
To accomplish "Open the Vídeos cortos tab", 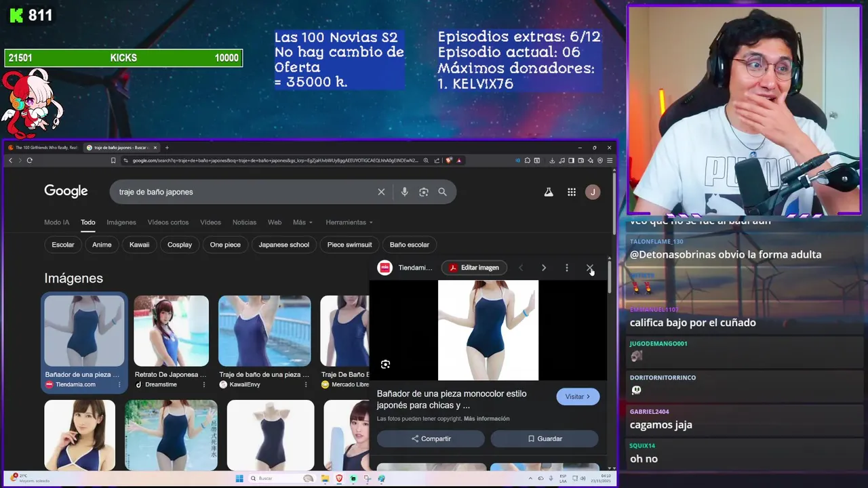I will [168, 222].
